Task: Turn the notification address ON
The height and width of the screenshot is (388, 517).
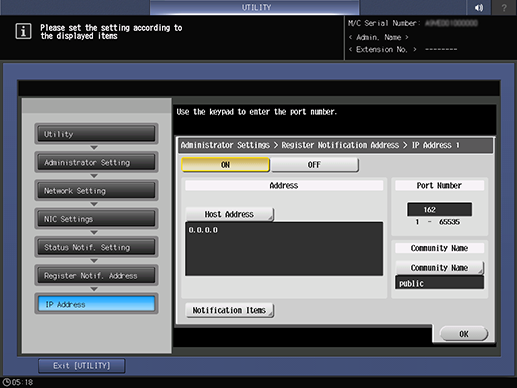Action: tap(225, 165)
